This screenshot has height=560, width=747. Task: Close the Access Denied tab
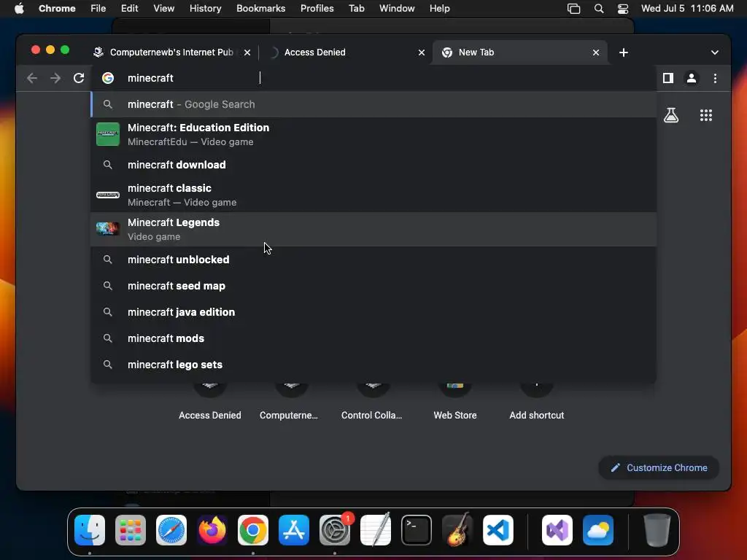pyautogui.click(x=422, y=52)
